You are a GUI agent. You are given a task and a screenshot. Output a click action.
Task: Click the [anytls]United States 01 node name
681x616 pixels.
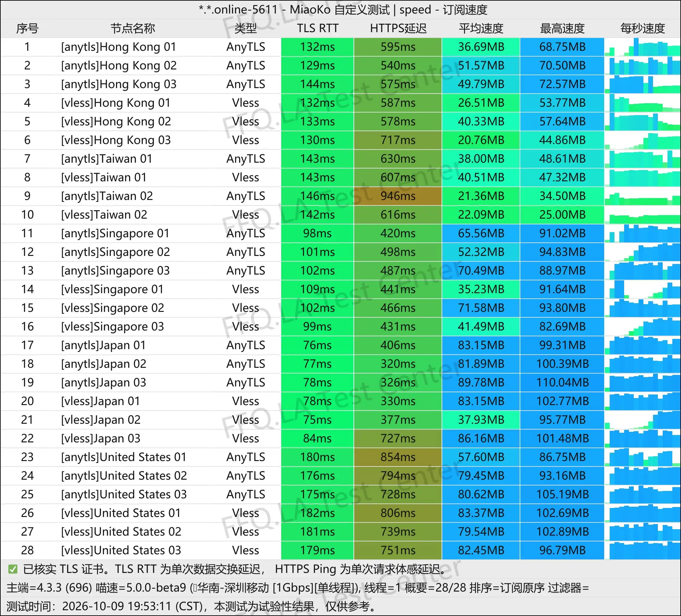124,457
